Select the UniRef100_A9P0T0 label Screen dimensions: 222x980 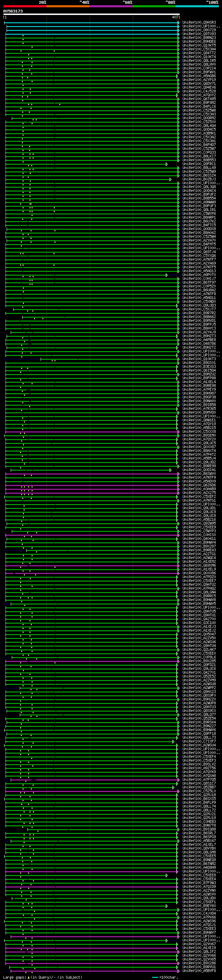[x=199, y=275]
